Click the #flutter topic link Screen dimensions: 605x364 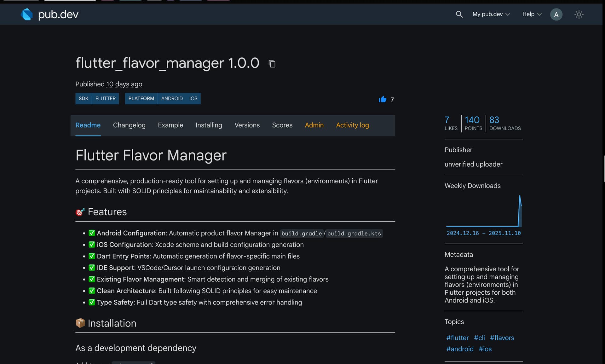[457, 338]
